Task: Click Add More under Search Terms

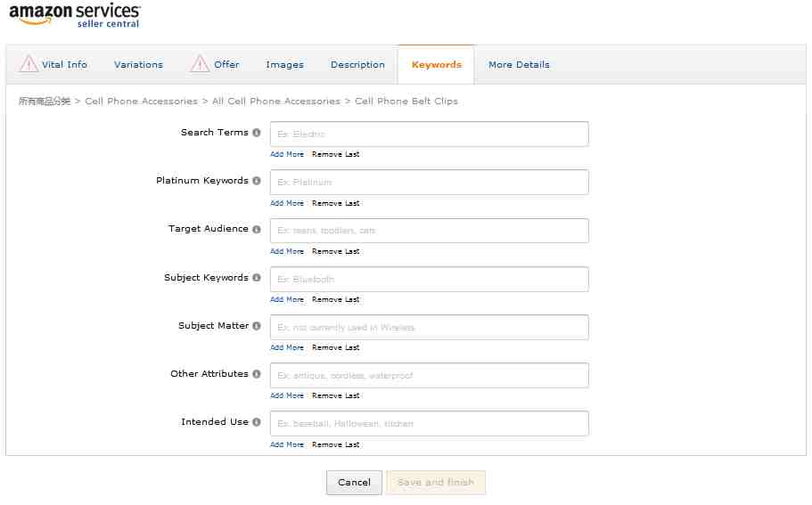Action: tap(287, 155)
